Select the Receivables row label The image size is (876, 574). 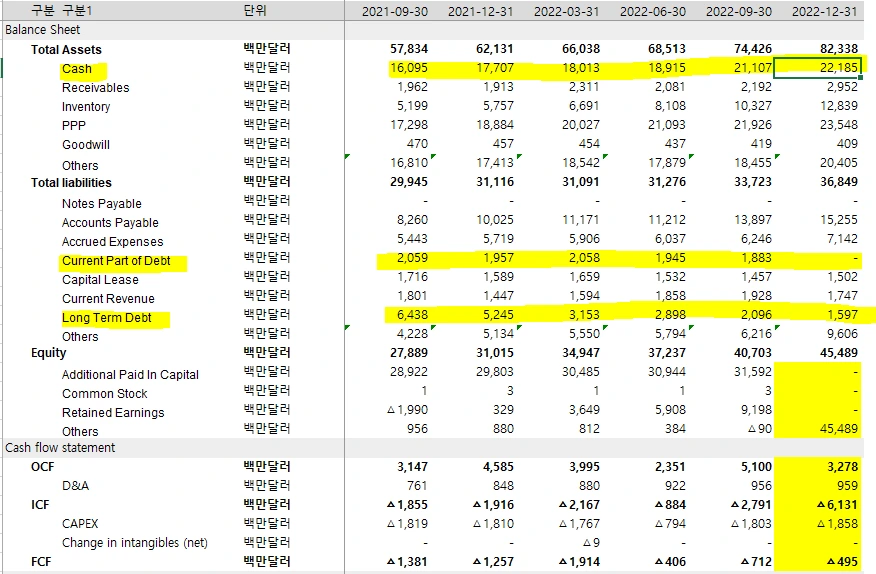[96, 88]
